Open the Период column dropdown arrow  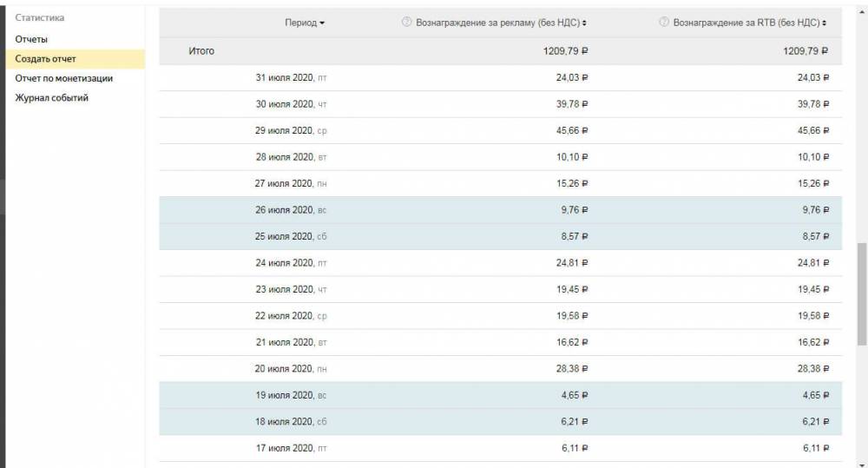coord(323,23)
